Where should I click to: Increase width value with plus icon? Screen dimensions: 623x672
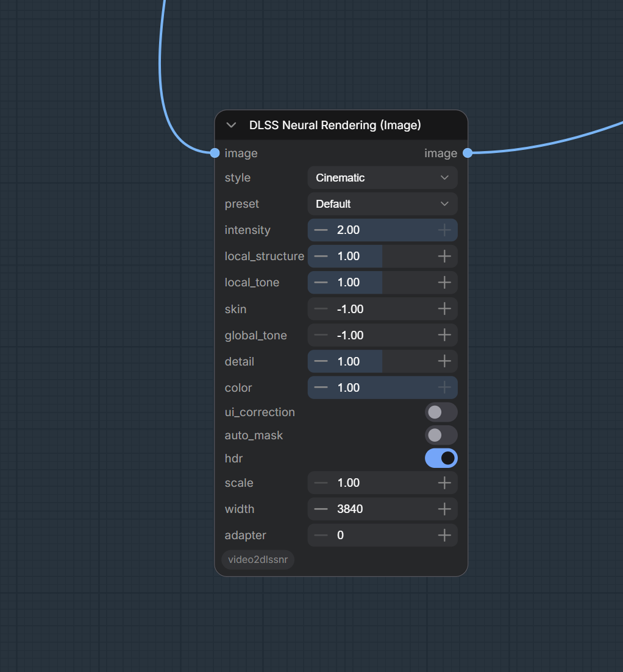tap(444, 509)
